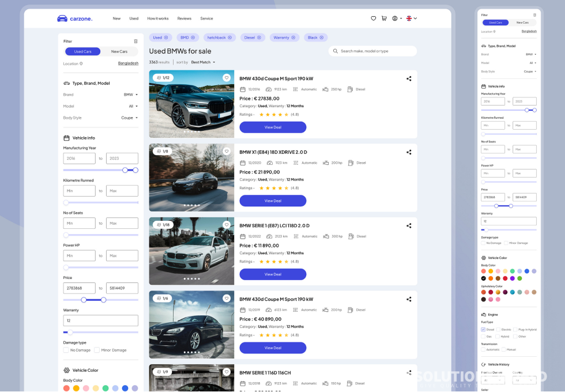
Task: Check Electric fuel type in mobile panel
Action: pyautogui.click(x=498, y=329)
